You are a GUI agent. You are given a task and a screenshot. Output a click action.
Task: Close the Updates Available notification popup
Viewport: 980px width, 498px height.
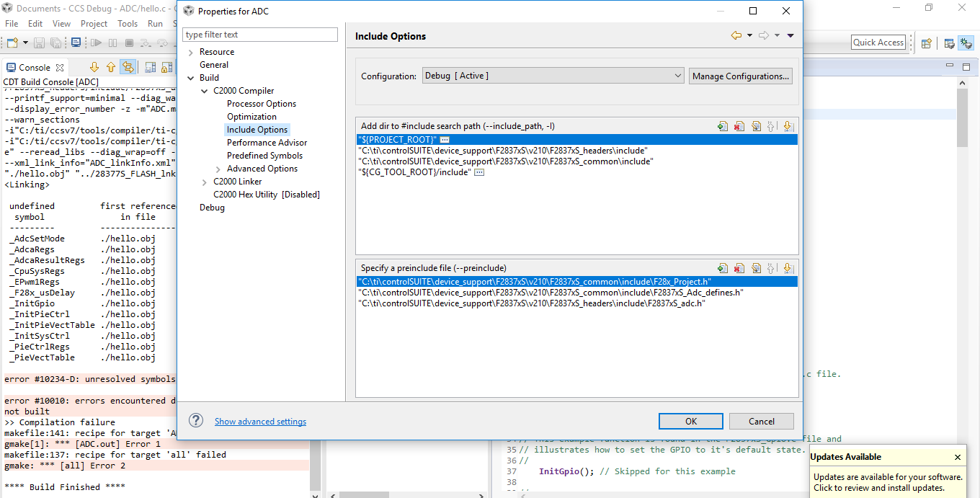(958, 457)
